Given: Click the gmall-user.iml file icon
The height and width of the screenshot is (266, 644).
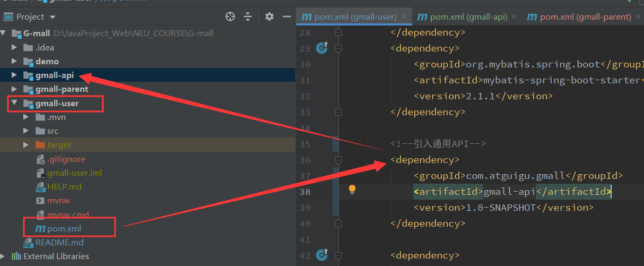Looking at the screenshot, I should (x=40, y=173).
